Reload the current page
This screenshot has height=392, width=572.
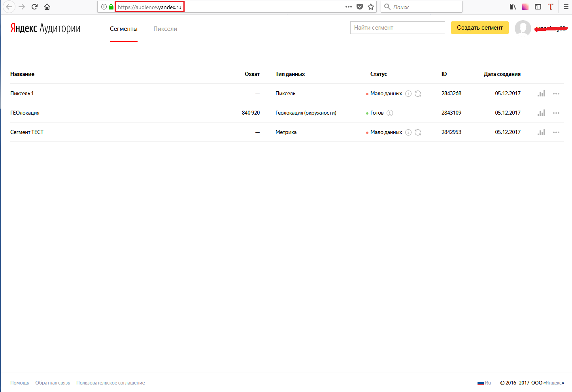coord(35,7)
